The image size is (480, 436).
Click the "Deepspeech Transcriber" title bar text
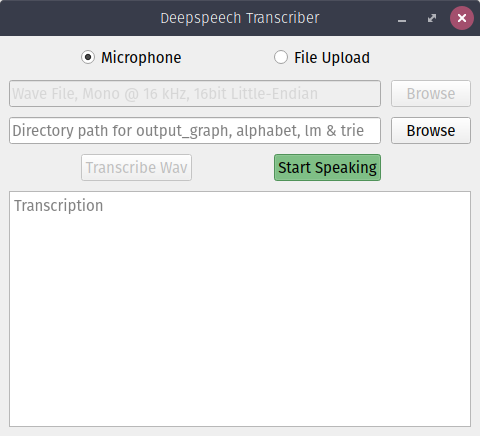240,18
